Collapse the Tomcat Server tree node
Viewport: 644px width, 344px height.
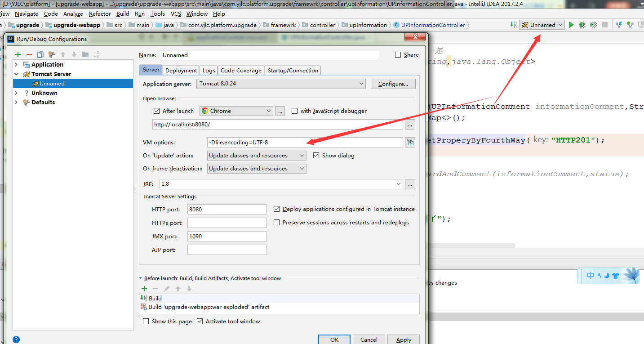17,74
